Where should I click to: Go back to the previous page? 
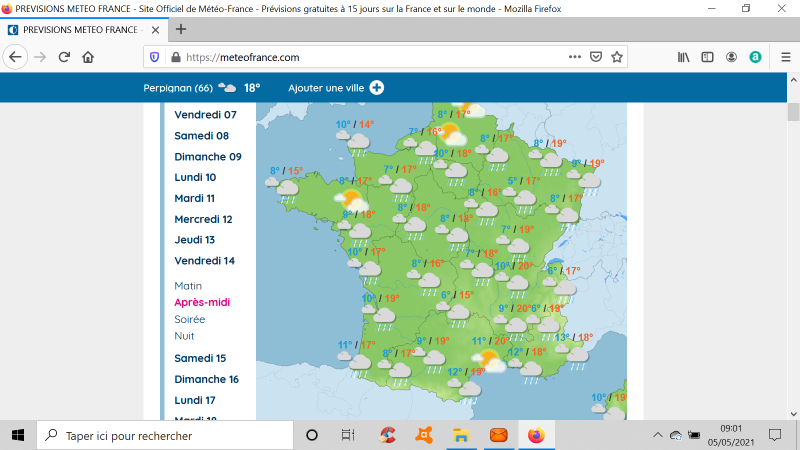click(x=15, y=57)
